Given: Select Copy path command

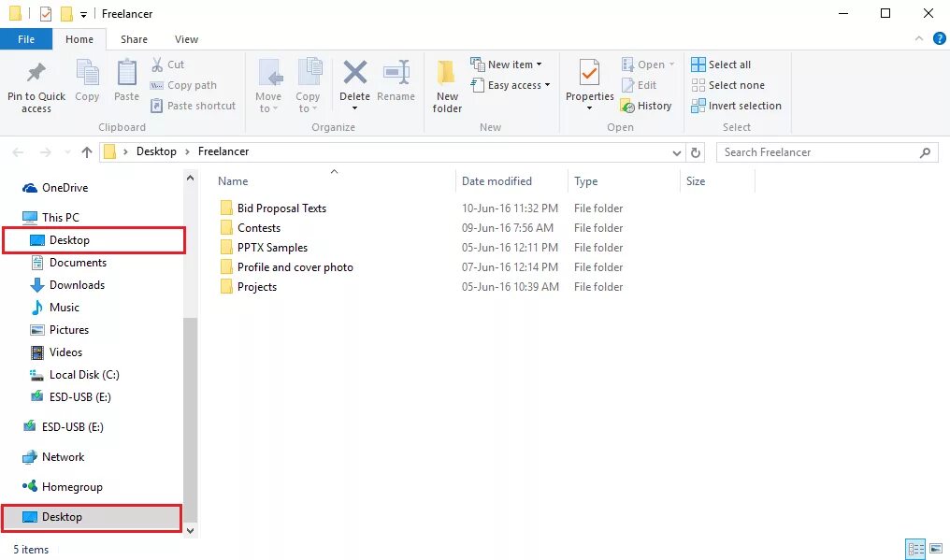Looking at the screenshot, I should [x=183, y=85].
